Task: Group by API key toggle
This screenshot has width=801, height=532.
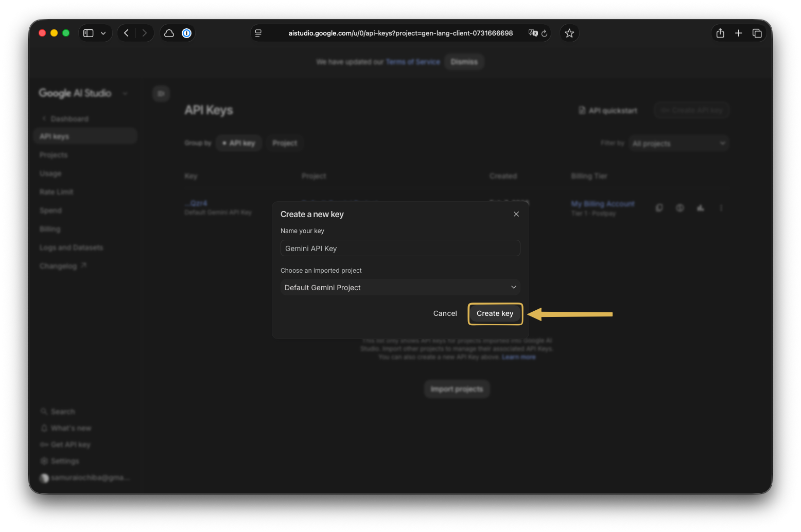Action: click(x=239, y=143)
